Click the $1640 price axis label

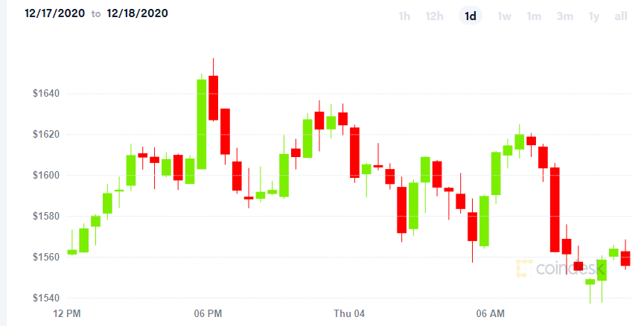[46, 94]
